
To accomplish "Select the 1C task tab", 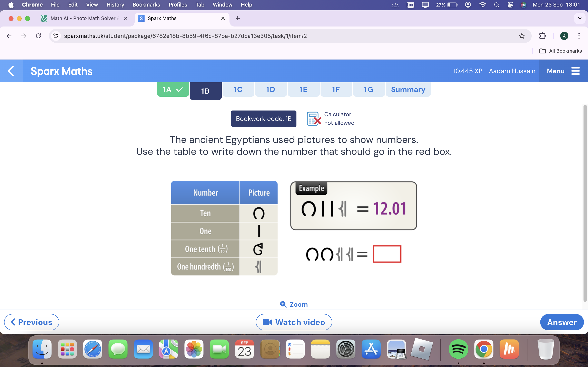I will click(237, 89).
